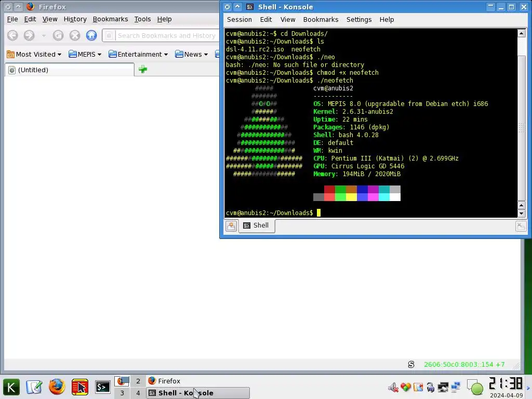Screen dimensions: 532x399
Task: Click Firefox Forward button
Action: coord(29,35)
